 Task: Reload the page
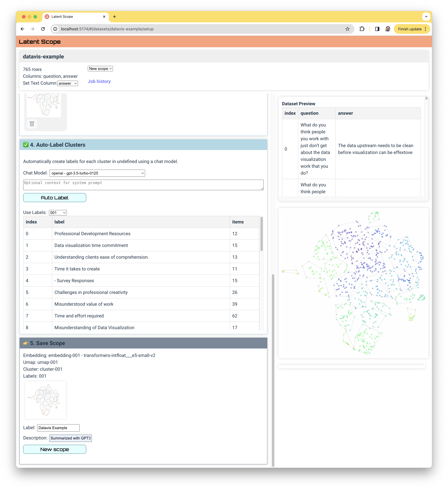click(x=43, y=29)
